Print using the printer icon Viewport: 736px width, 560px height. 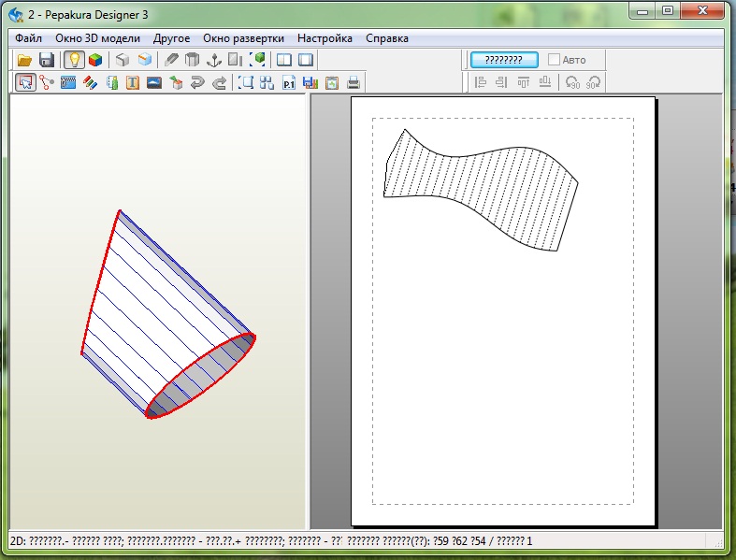354,83
